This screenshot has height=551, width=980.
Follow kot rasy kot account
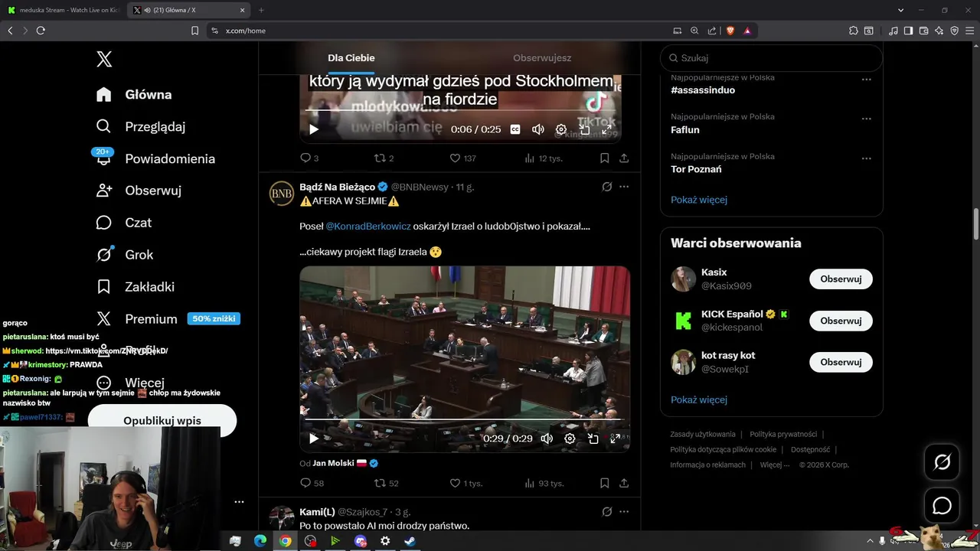point(841,362)
